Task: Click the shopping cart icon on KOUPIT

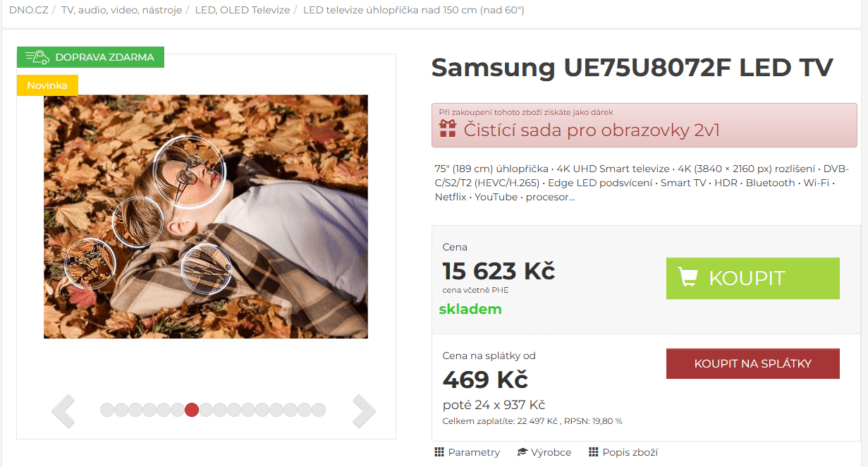Action: click(x=688, y=277)
